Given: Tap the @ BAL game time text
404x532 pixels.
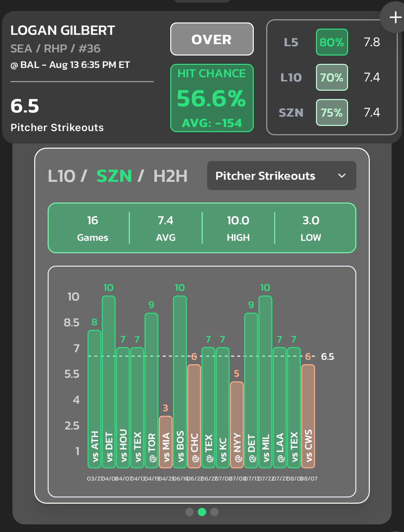Looking at the screenshot, I should [x=70, y=65].
